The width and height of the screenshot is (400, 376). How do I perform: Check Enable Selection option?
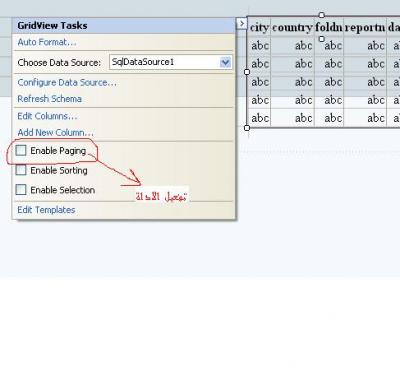(x=21, y=190)
